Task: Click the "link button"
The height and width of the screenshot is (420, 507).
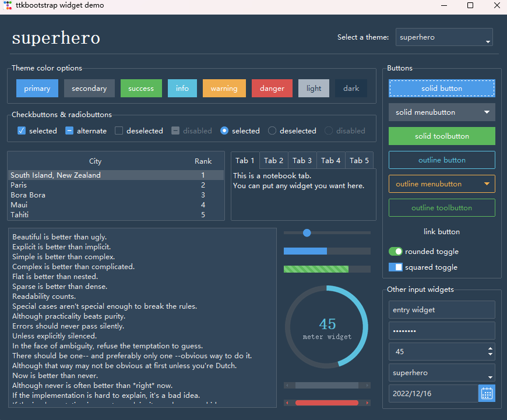Action: coord(441,231)
